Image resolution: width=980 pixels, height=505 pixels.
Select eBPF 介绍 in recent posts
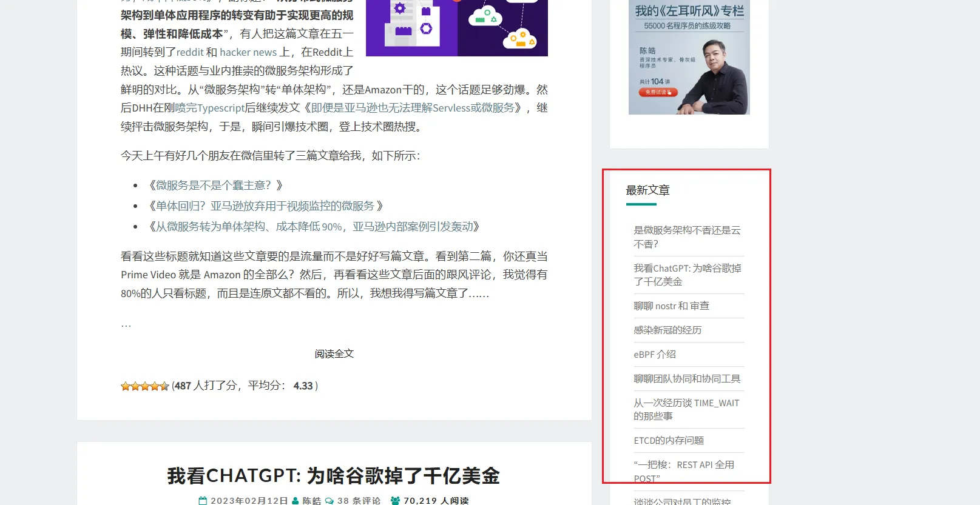[654, 355]
